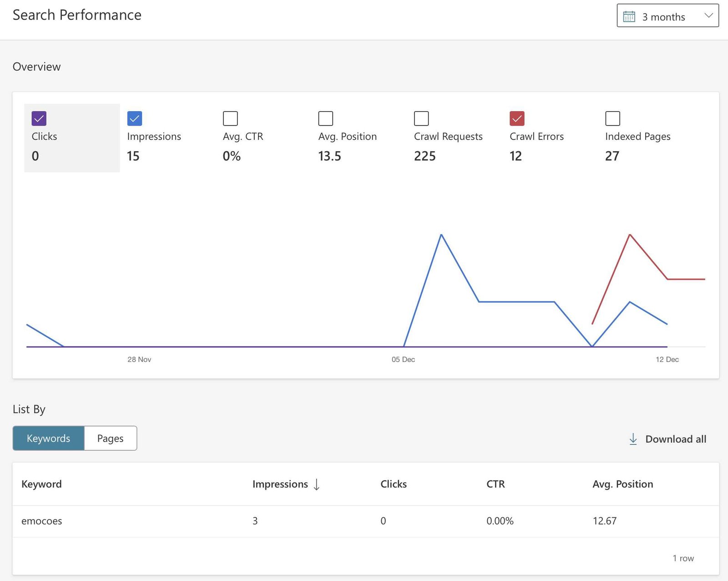Viewport: 728px width, 581px height.
Task: Click the calendar icon in date selector
Action: coord(629,17)
